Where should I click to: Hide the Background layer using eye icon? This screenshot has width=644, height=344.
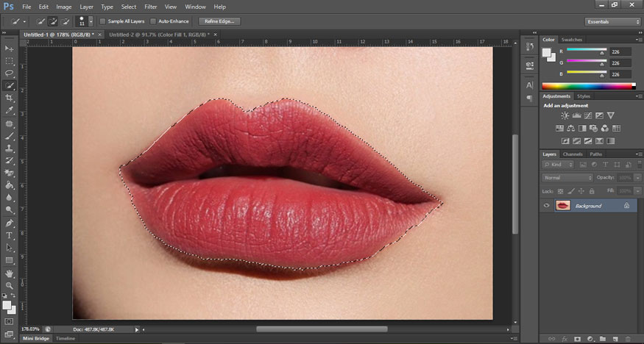(x=546, y=206)
